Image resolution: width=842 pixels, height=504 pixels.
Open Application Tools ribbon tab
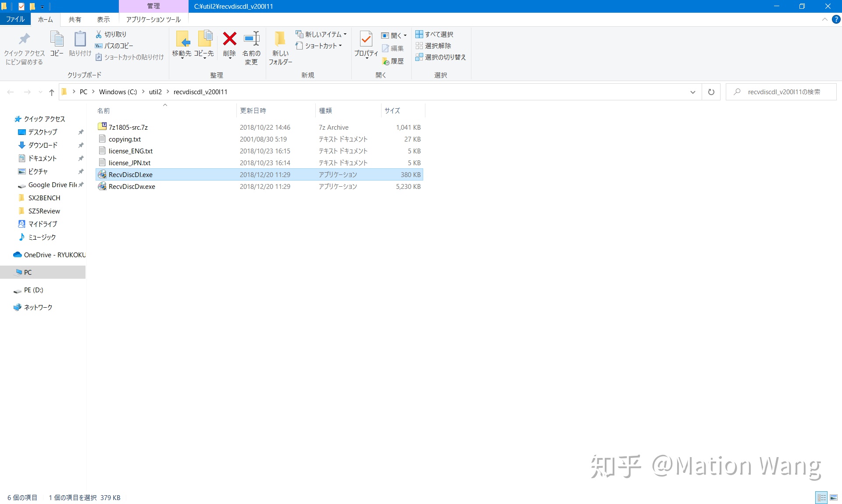(153, 19)
